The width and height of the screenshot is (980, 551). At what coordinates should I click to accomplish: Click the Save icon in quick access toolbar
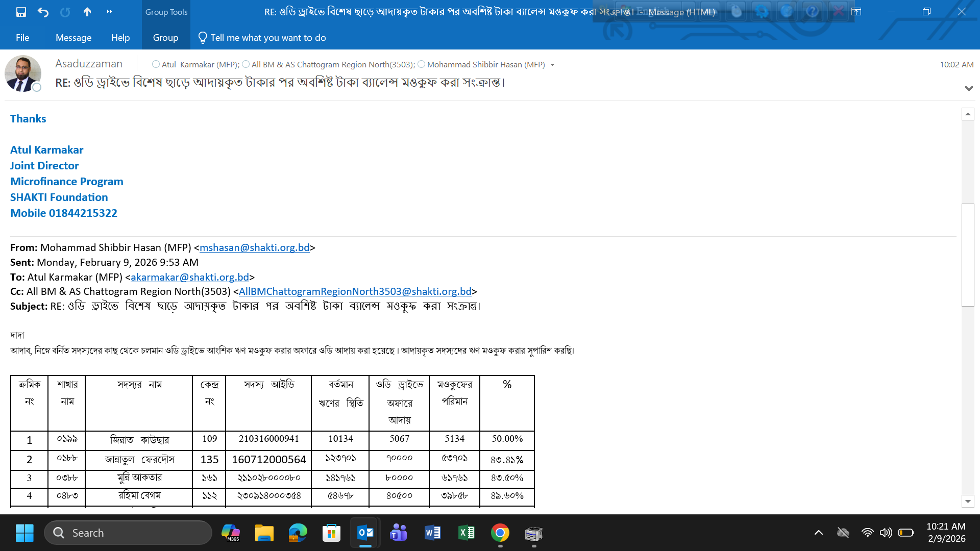pyautogui.click(x=21, y=12)
